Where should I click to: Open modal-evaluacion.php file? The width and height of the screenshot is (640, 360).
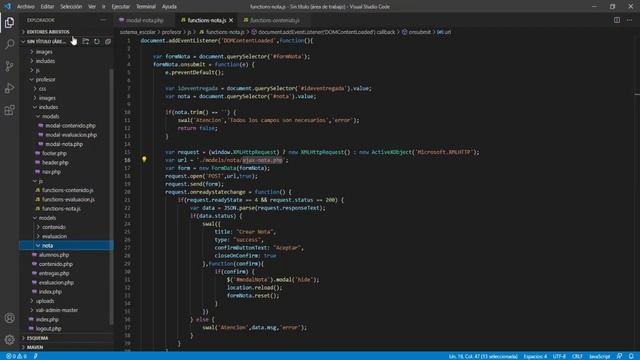[x=71, y=135]
